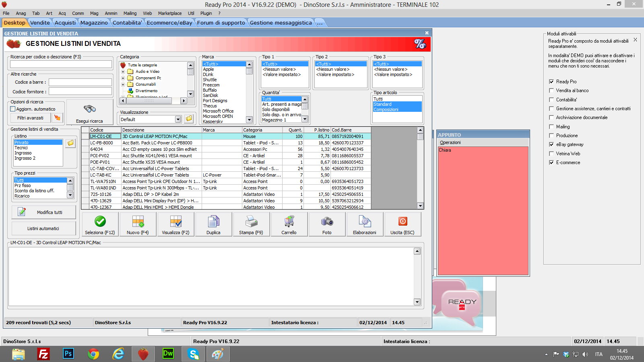Click the Tipo prezzi list down arrow
The width and height of the screenshot is (644, 362).
(70, 195)
